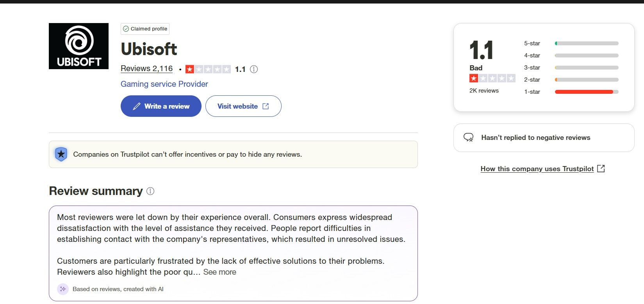The height and width of the screenshot is (304, 644).
Task: Click the Ubisoft logo thumbnail
Action: pyautogui.click(x=78, y=46)
